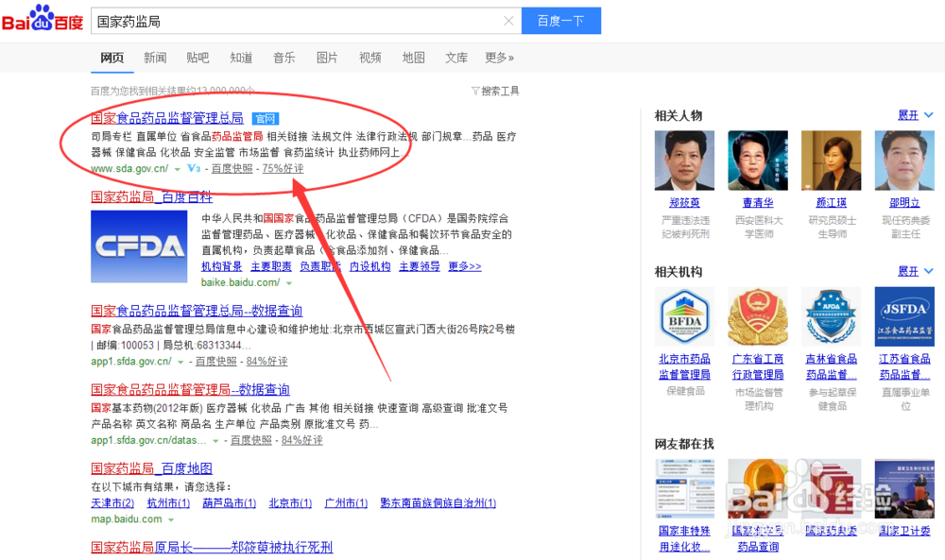The height and width of the screenshot is (560, 945).
Task: Expand the dropdown arrow after map.baidu.com
Action: [171, 519]
